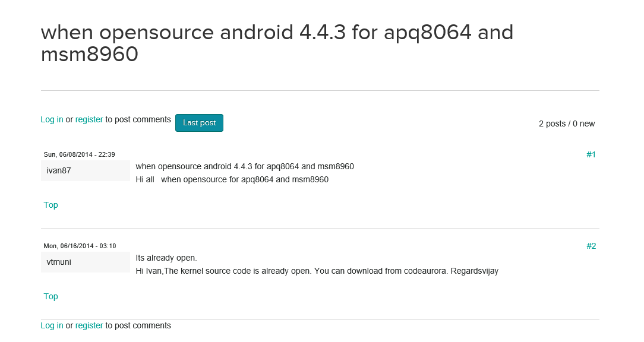
Task: Open the #1 post permalink
Action: click(x=591, y=154)
